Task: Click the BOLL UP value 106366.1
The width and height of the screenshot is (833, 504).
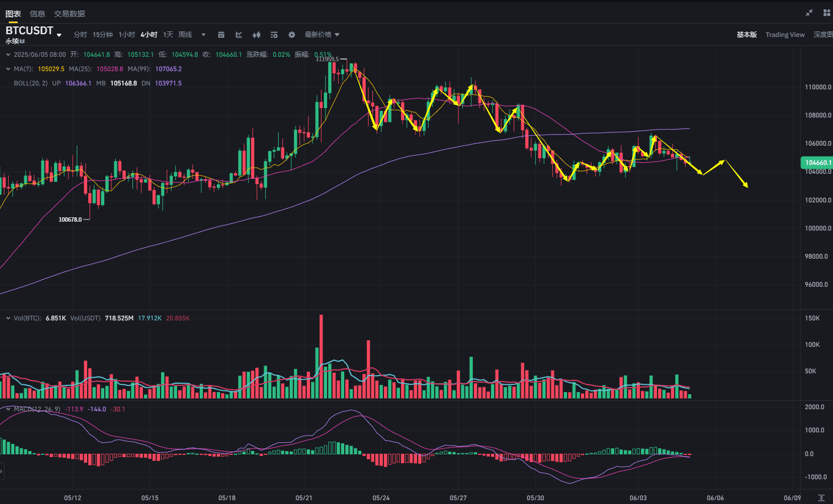Action: [78, 83]
